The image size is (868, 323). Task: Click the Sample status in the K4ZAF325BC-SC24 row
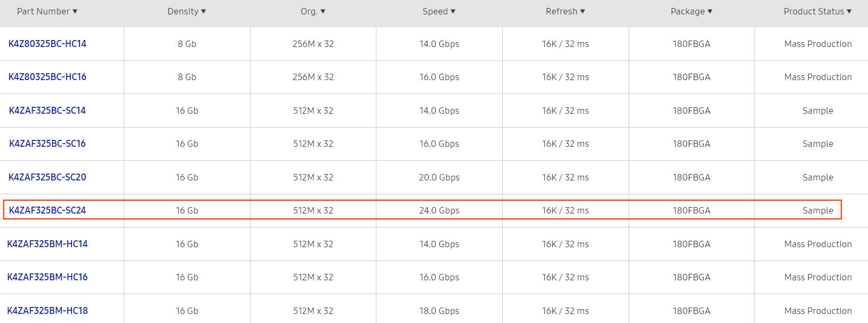818,210
